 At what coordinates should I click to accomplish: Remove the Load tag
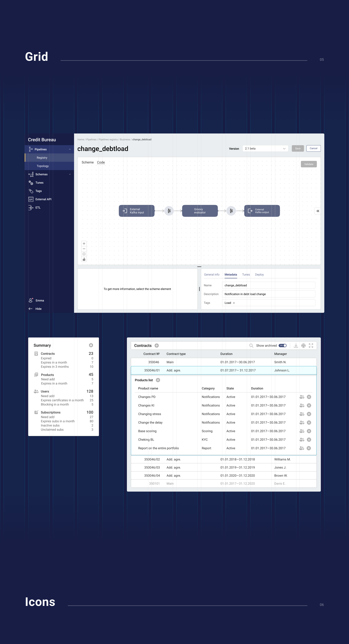pyautogui.click(x=234, y=303)
